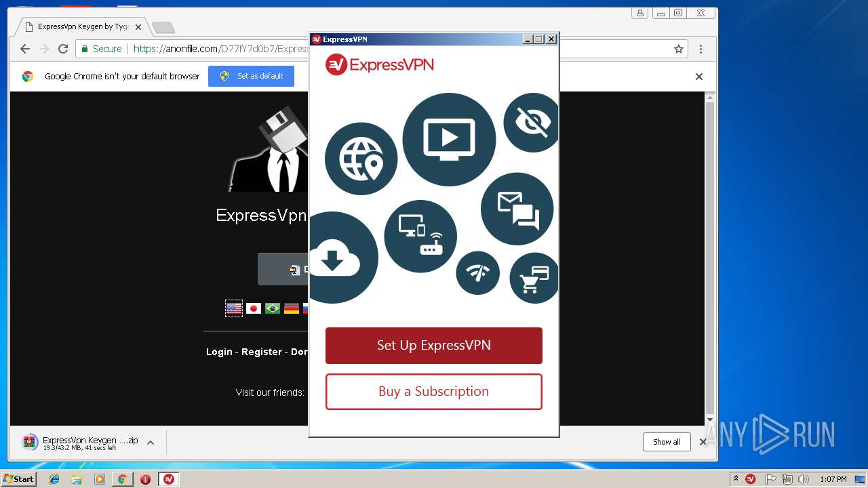Close the ExpressVpn Keygen tab

[138, 27]
